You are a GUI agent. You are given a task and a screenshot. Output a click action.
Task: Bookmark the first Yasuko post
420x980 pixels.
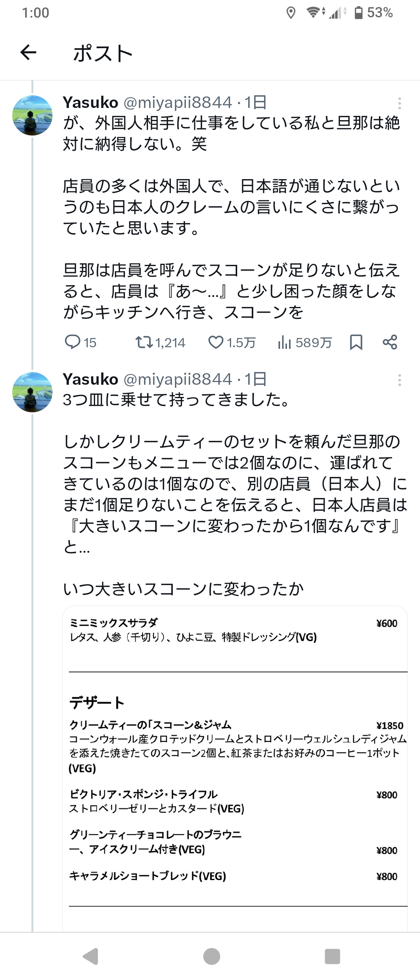coord(356,342)
